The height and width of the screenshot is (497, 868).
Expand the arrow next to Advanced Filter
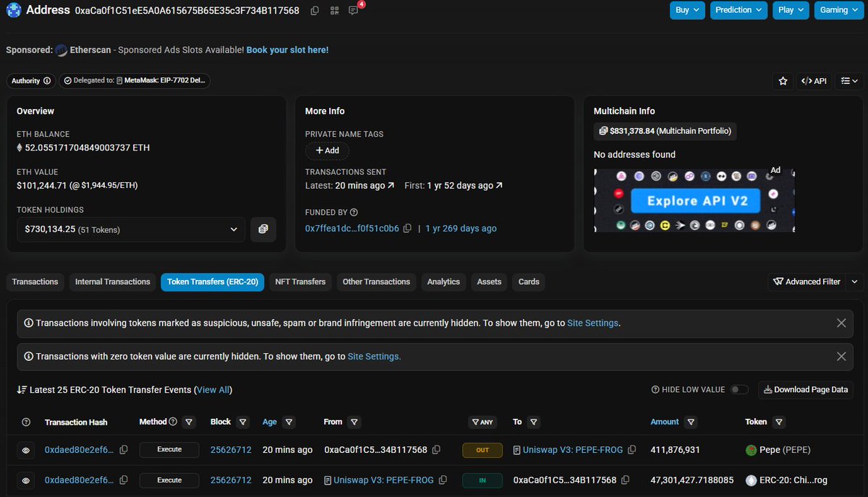click(854, 282)
